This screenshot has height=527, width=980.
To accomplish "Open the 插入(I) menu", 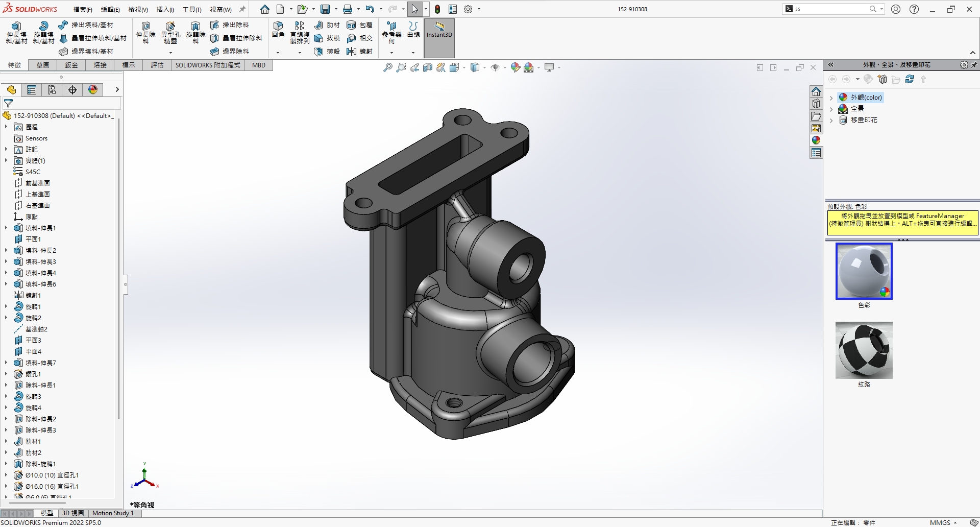I will pyautogui.click(x=165, y=10).
